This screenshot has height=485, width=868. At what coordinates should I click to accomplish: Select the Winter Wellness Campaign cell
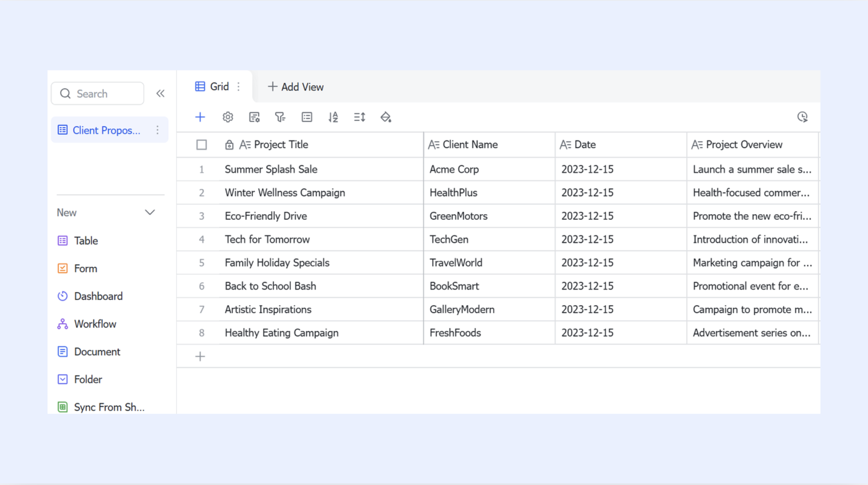[x=321, y=193]
